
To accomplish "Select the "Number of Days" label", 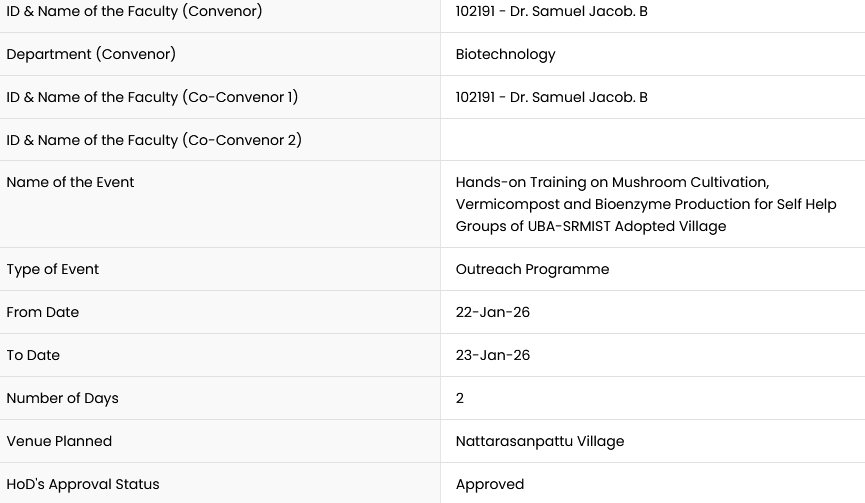I will (62, 398).
